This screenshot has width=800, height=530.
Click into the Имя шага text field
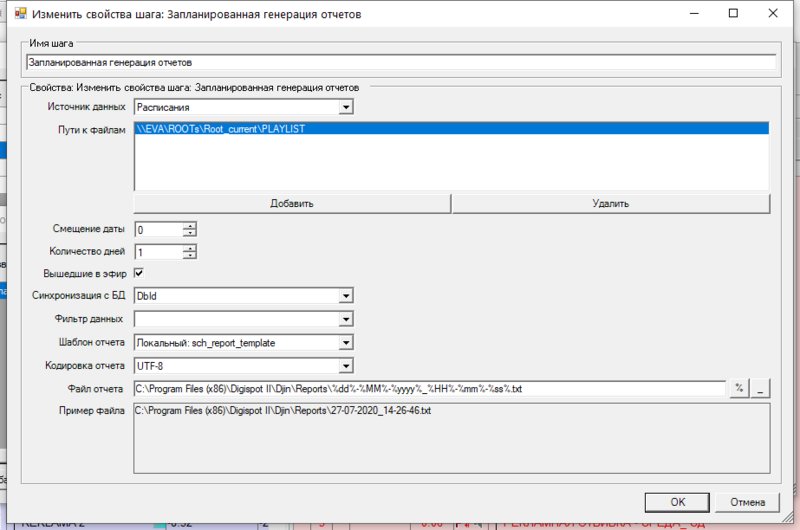[x=400, y=62]
